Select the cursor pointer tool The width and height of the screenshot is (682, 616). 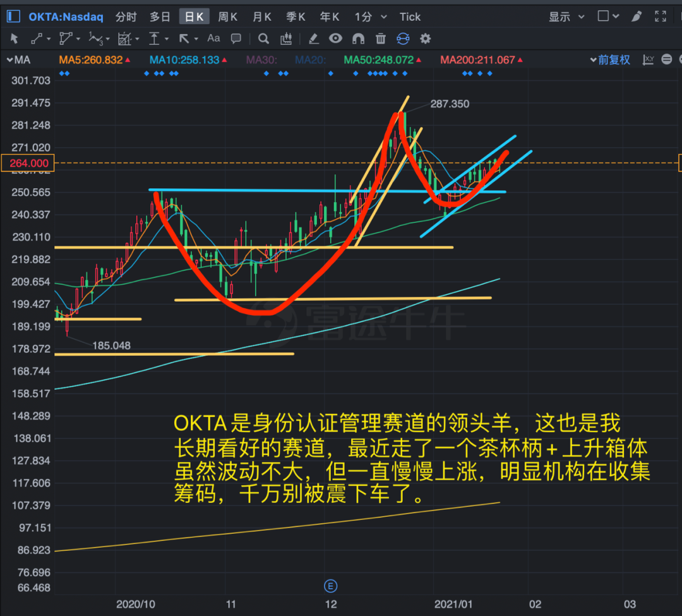point(15,39)
